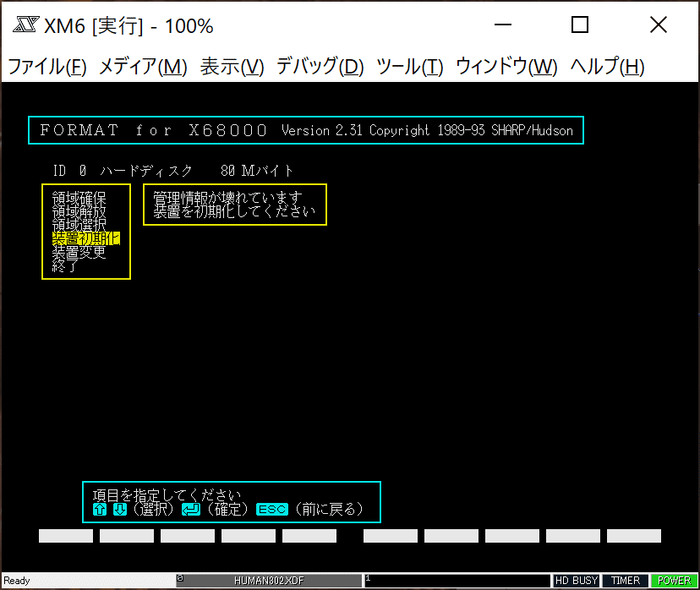
Task: Click the 項目を指定してください prompt text
Action: (167, 495)
